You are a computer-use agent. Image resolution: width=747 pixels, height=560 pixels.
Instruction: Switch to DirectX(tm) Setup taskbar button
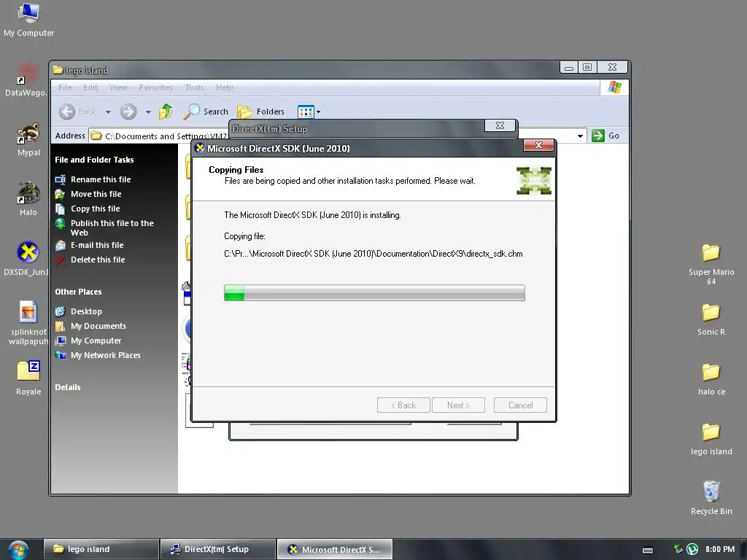217,549
